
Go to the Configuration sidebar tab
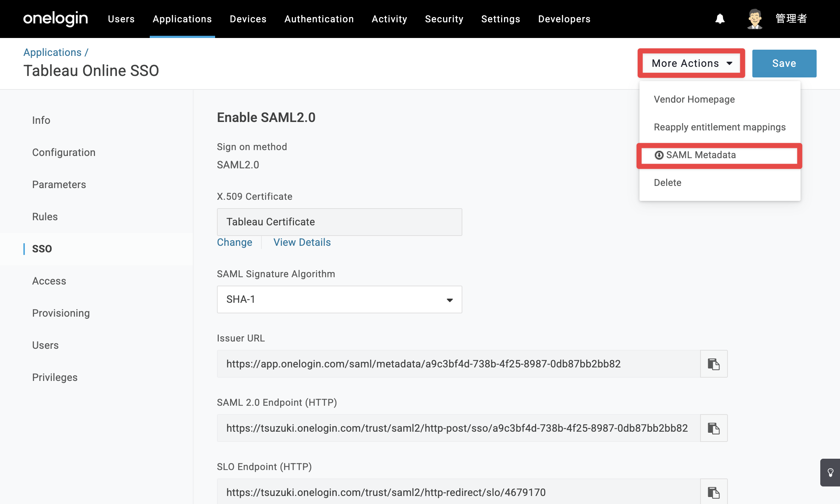point(64,152)
